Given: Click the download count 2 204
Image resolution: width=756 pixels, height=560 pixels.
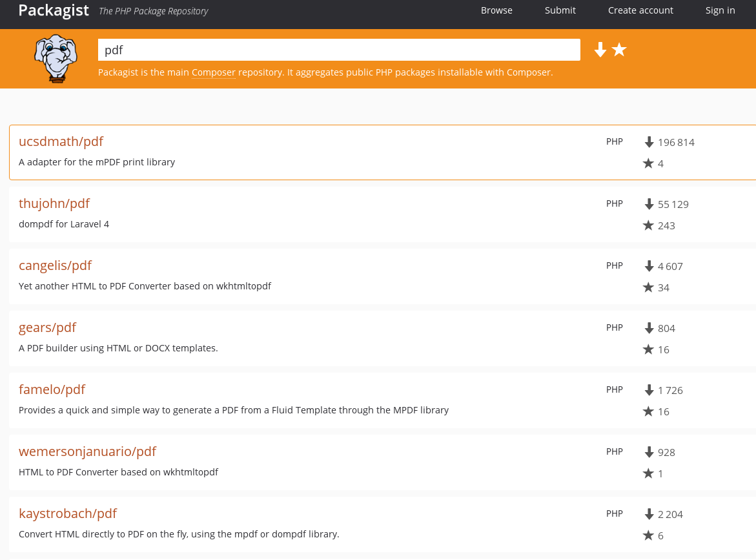Looking at the screenshot, I should 670,514.
